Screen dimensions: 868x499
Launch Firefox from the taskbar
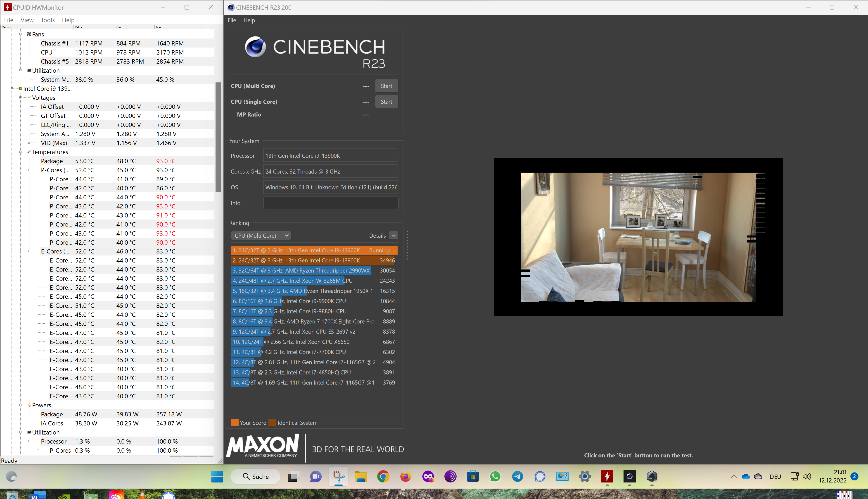(x=406, y=476)
